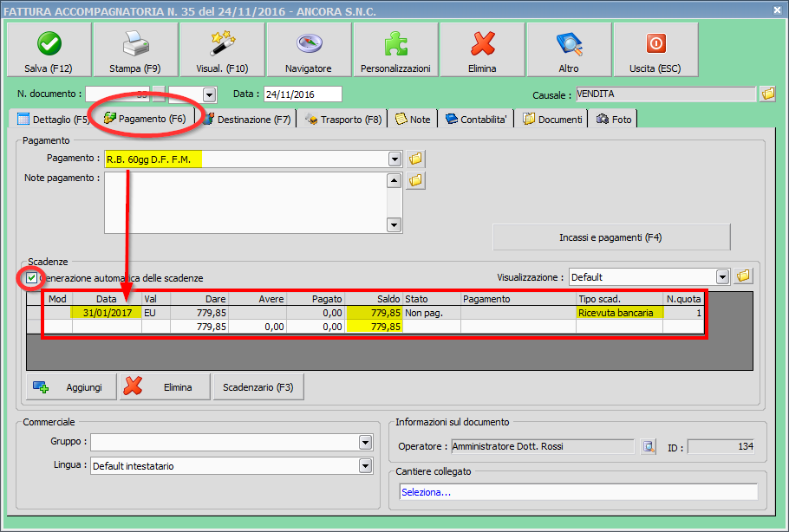Click the N. documento input field
Image resolution: width=789 pixels, height=532 pixels.
118,94
